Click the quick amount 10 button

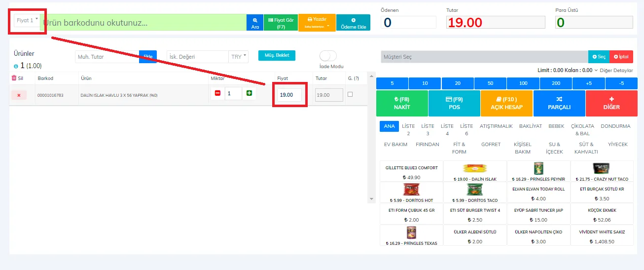425,83
